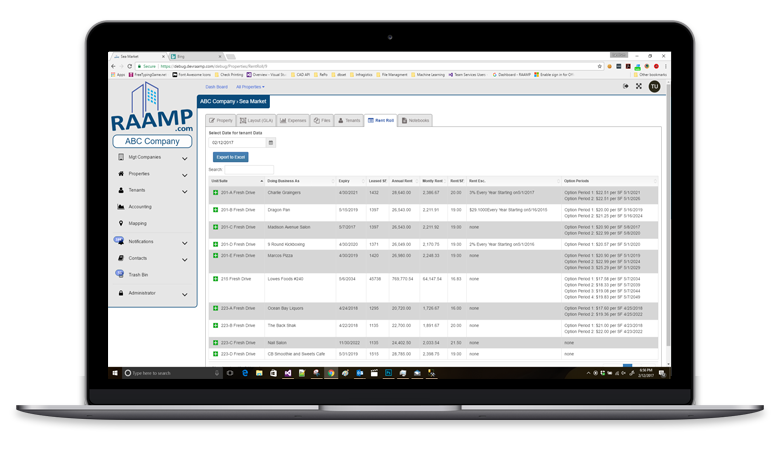The width and height of the screenshot is (780, 470).
Task: Open the Dash Board link
Action: (x=216, y=87)
